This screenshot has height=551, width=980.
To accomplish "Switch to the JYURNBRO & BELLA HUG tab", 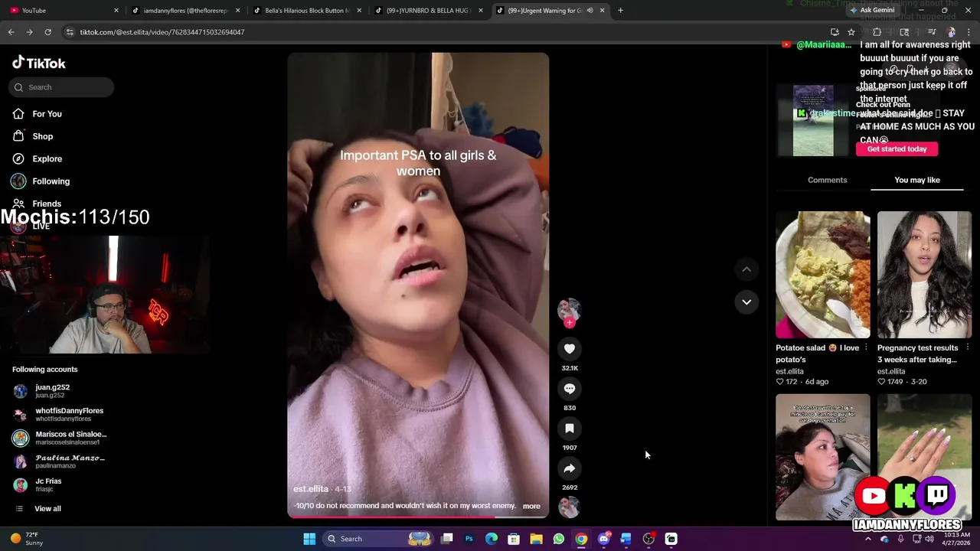I will pos(427,11).
